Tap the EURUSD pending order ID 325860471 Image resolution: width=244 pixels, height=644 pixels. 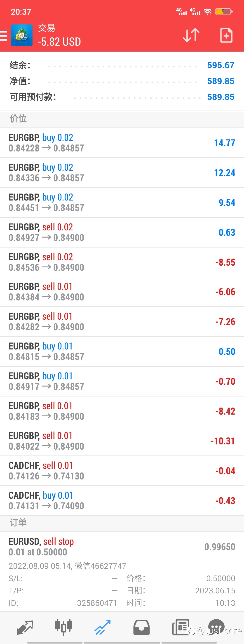point(97,603)
